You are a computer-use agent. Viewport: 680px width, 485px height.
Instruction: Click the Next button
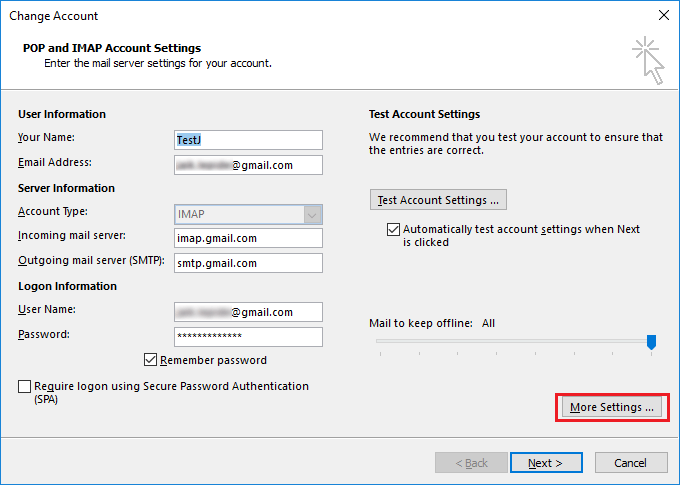[546, 463]
